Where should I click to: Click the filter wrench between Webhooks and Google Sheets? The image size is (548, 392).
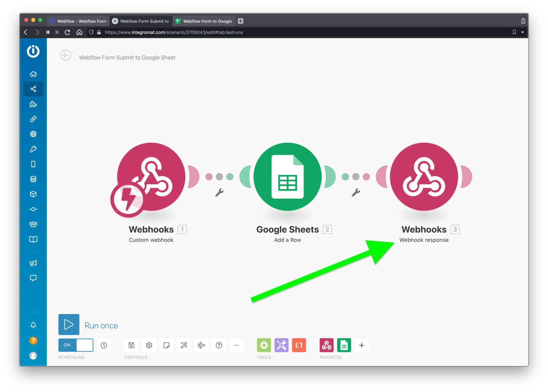(219, 192)
